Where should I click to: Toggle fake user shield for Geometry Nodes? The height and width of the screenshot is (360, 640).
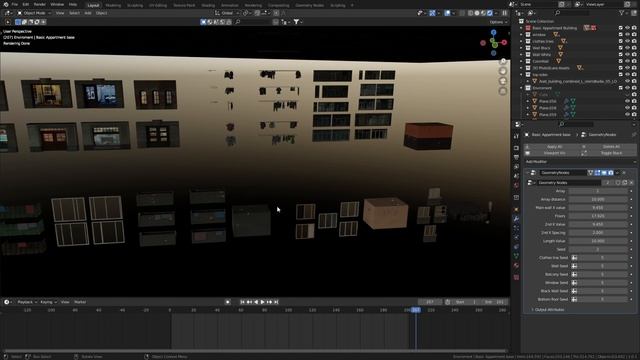[x=618, y=182]
